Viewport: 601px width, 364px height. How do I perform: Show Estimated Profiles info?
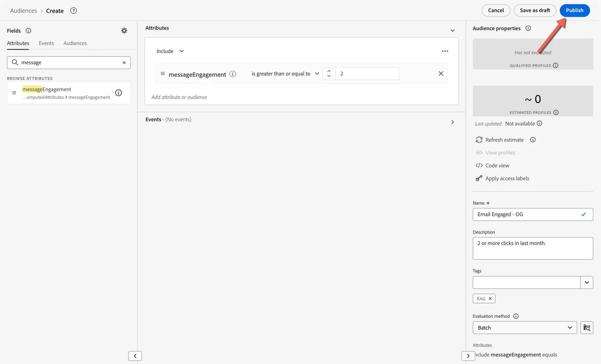[556, 112]
